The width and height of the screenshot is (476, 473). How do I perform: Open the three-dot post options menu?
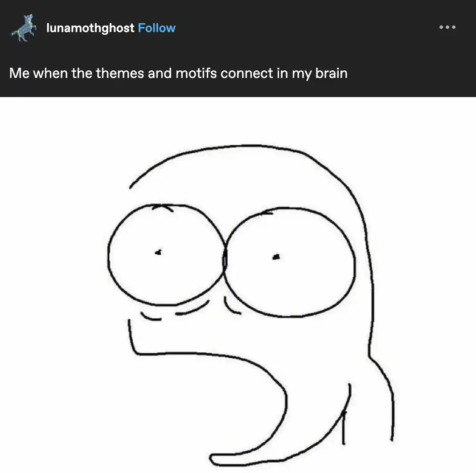click(447, 27)
